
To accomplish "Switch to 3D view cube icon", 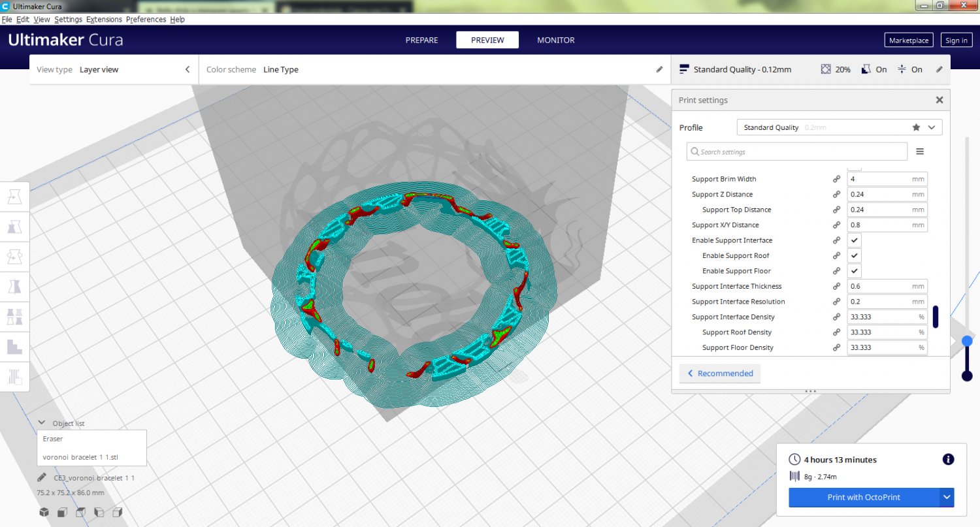I will click(44, 512).
